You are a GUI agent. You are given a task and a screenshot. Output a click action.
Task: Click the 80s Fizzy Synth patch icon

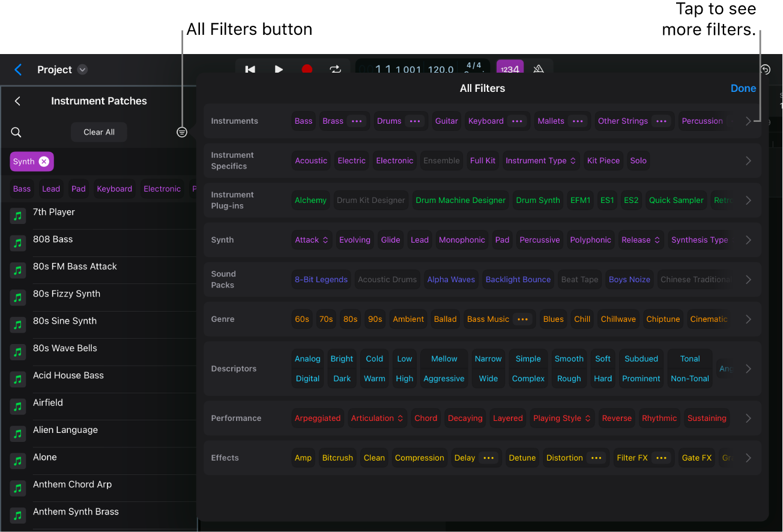pyautogui.click(x=18, y=298)
